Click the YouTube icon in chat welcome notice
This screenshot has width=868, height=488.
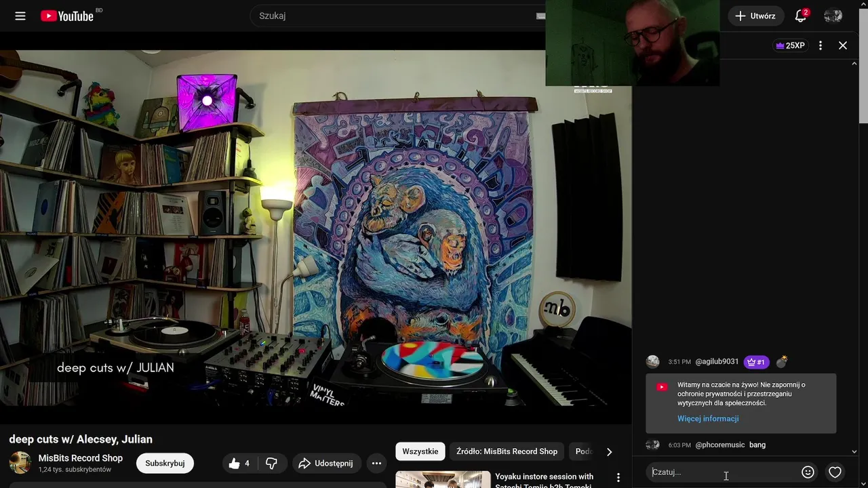coord(662,387)
